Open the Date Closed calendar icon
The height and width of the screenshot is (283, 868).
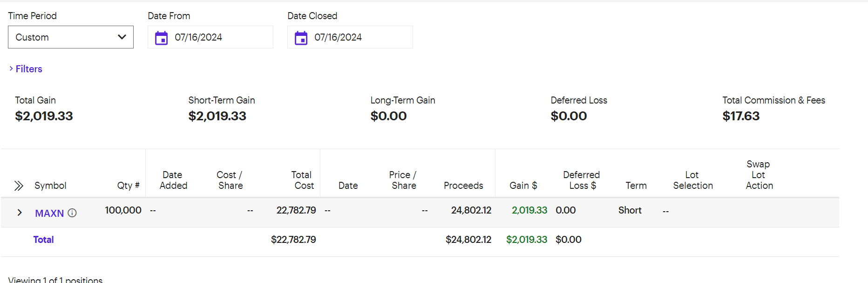pyautogui.click(x=301, y=38)
